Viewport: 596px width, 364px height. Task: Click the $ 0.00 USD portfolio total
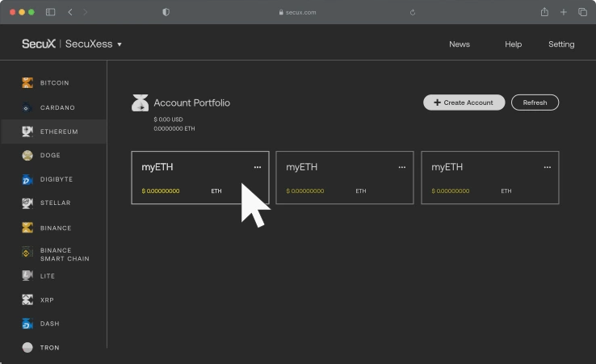(169, 119)
